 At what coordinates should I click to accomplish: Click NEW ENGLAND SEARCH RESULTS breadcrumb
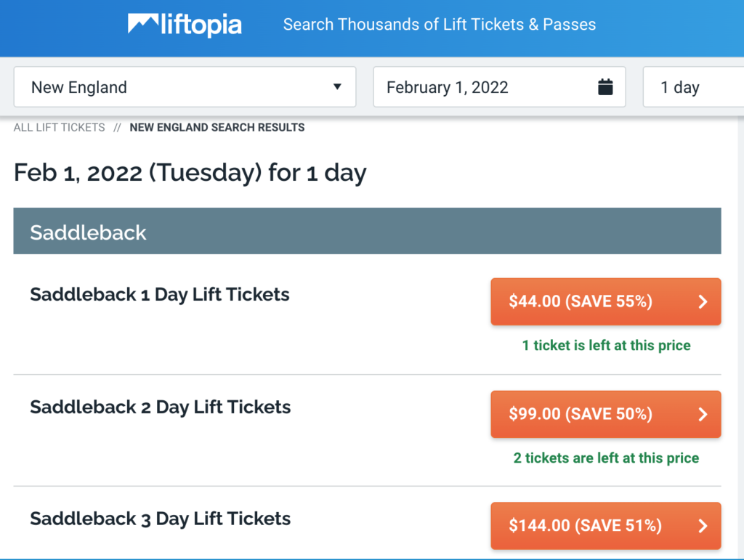217,127
